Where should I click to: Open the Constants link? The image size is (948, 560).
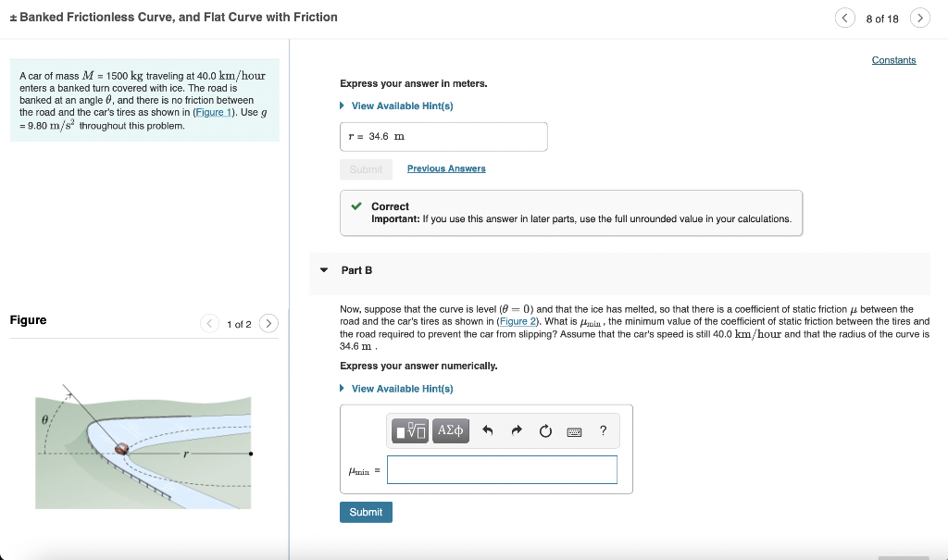coord(893,59)
